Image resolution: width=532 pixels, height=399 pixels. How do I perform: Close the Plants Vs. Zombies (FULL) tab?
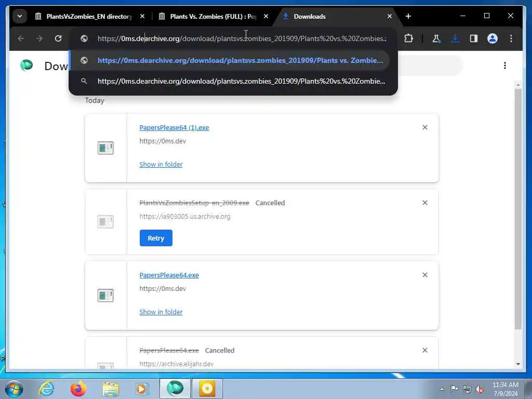point(266,16)
